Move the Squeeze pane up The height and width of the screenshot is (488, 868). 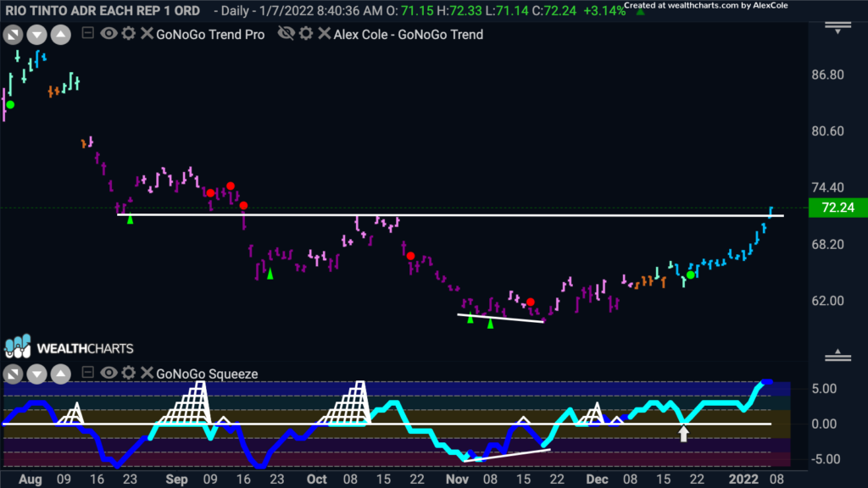[61, 374]
